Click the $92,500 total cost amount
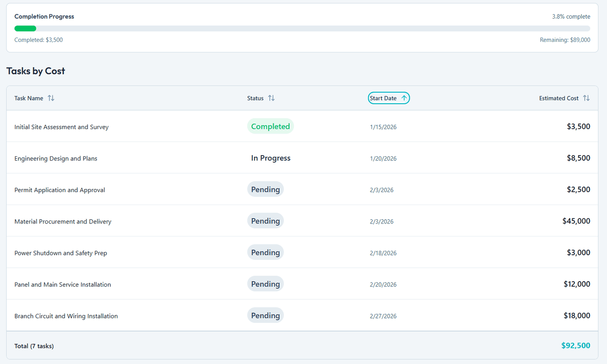This screenshot has width=607, height=364. click(576, 346)
